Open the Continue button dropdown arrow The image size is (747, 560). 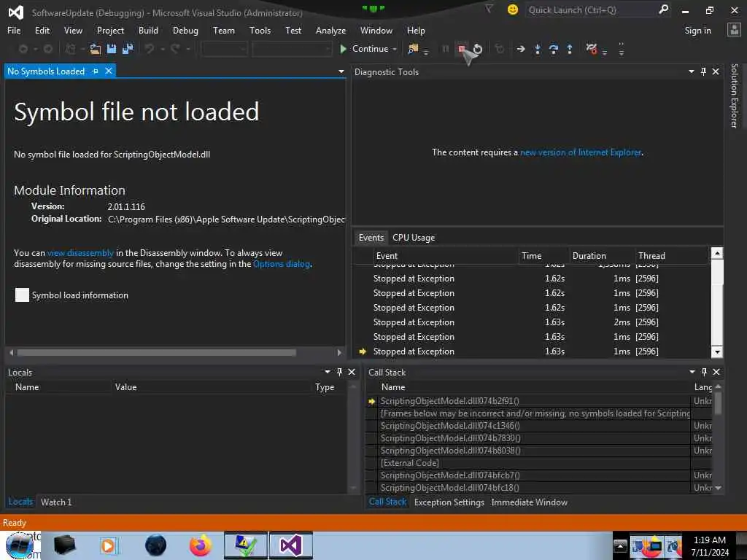395,49
